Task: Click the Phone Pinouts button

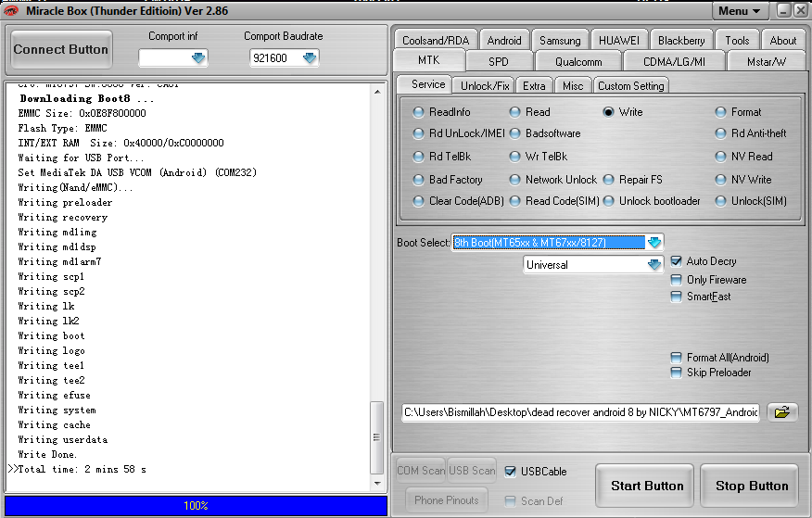Action: [x=447, y=499]
